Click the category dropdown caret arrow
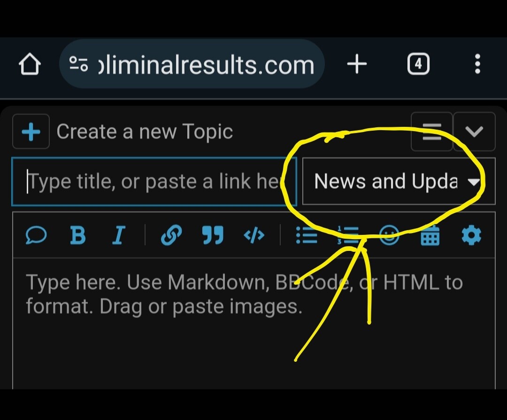 (474, 182)
